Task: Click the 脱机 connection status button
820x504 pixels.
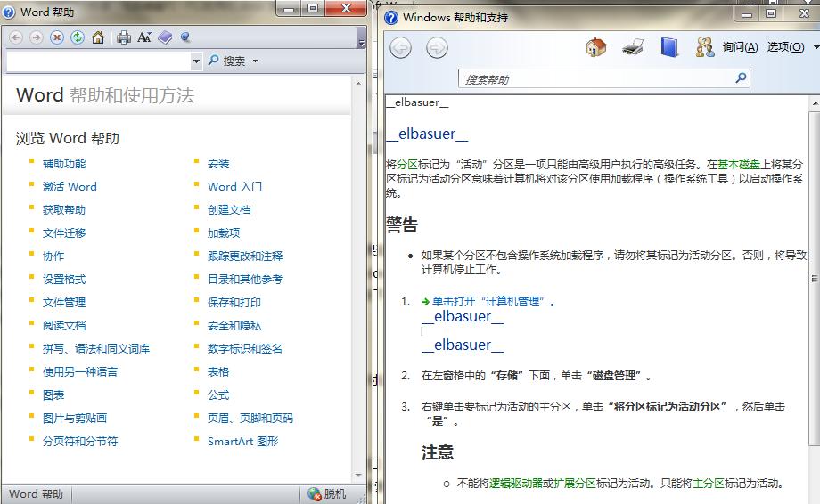Action: click(x=327, y=493)
